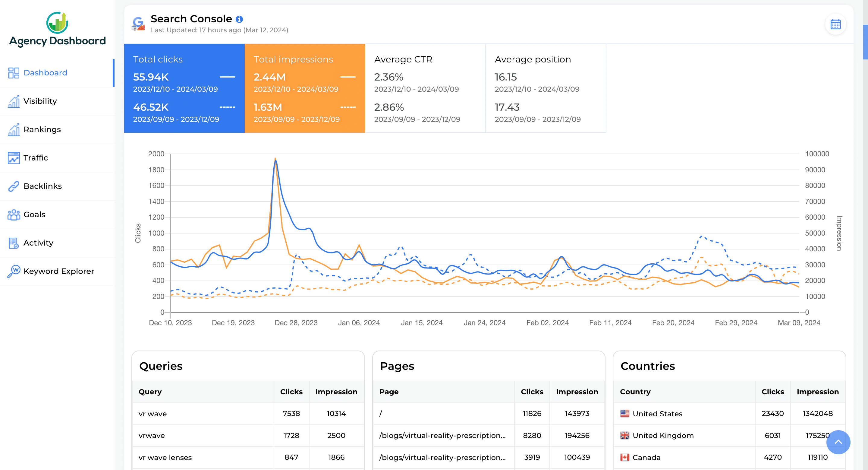Image resolution: width=868 pixels, height=470 pixels.
Task: Click the 143973 impression value
Action: click(577, 414)
